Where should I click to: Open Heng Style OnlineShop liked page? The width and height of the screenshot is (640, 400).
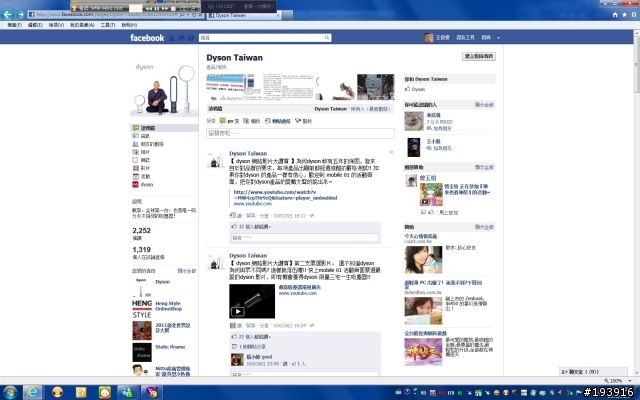click(x=168, y=306)
